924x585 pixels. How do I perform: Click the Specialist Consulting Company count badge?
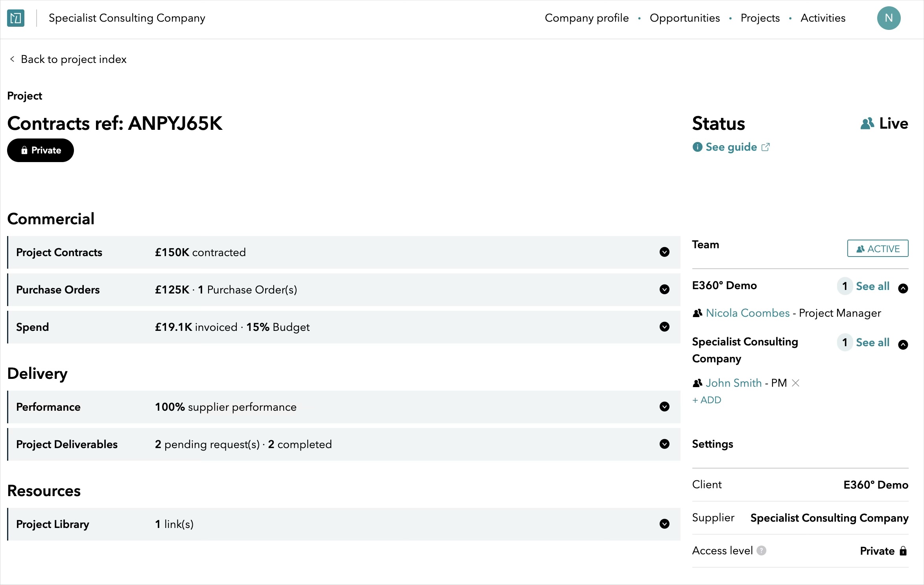[x=845, y=343]
